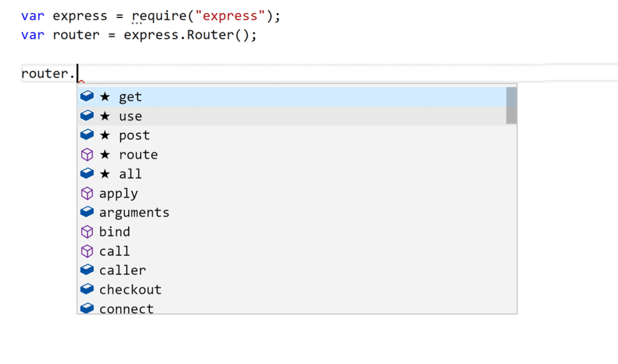The image size is (618, 364).
Task: Click the purple cube icon beside bind
Action: pyautogui.click(x=88, y=232)
